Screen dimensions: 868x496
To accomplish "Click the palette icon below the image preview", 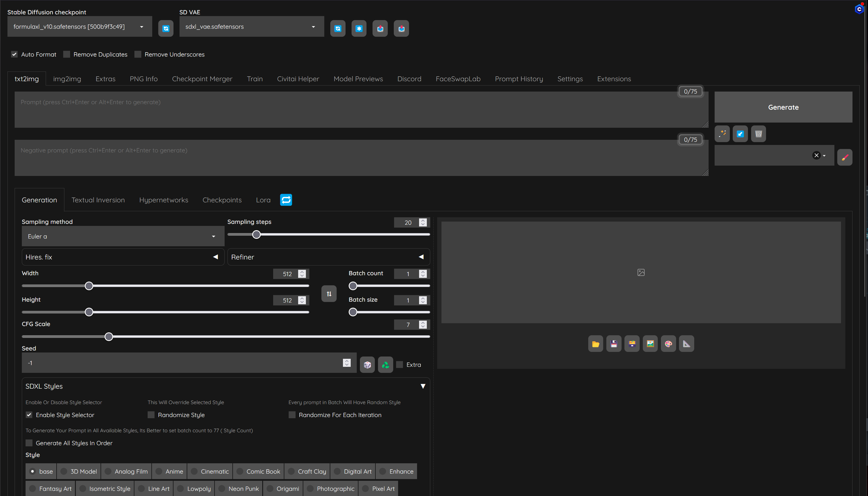I will coord(668,343).
